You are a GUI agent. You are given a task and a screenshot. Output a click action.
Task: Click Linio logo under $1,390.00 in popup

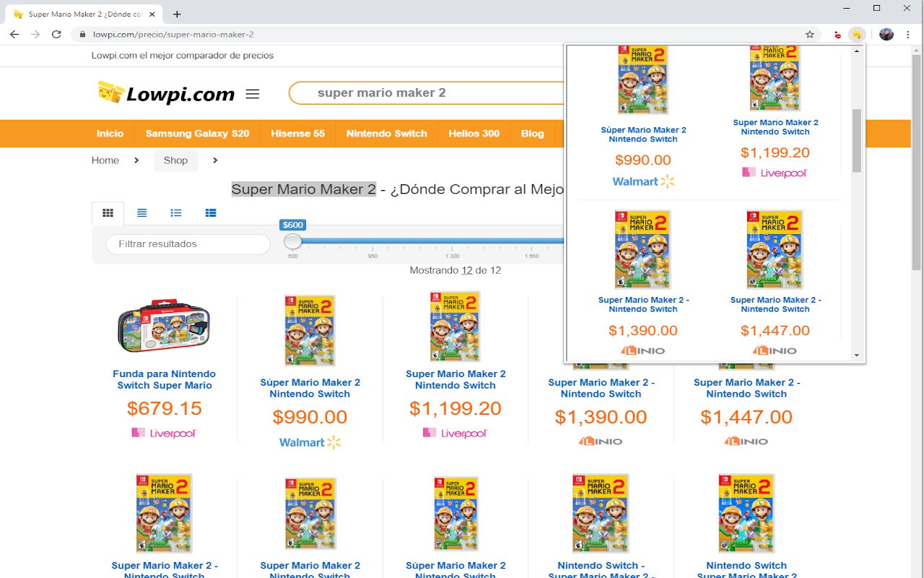[643, 350]
